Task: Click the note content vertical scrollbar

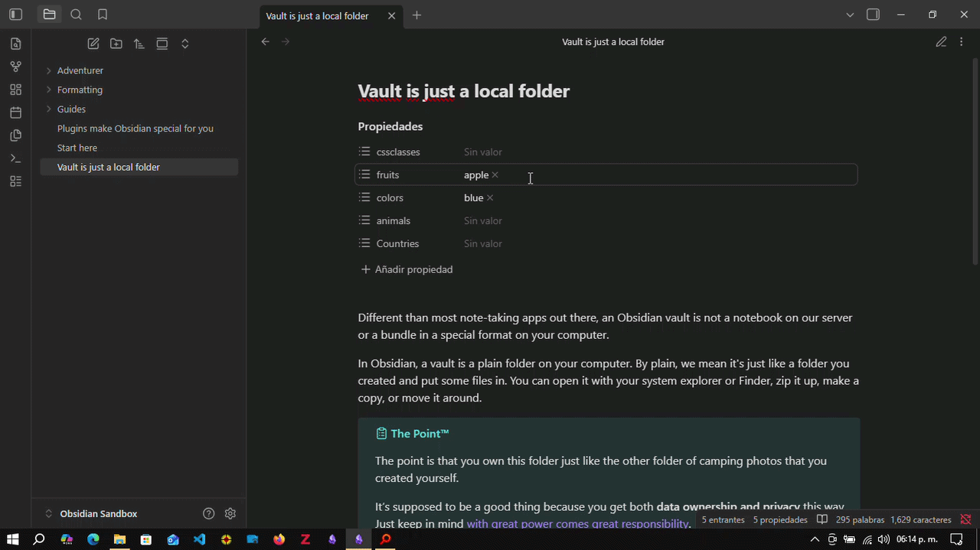Action: (x=975, y=161)
